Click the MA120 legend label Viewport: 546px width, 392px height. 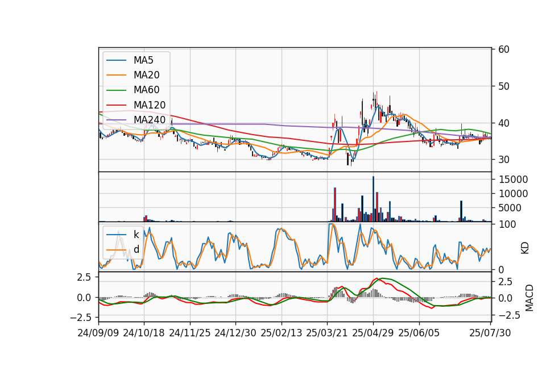pyautogui.click(x=150, y=105)
